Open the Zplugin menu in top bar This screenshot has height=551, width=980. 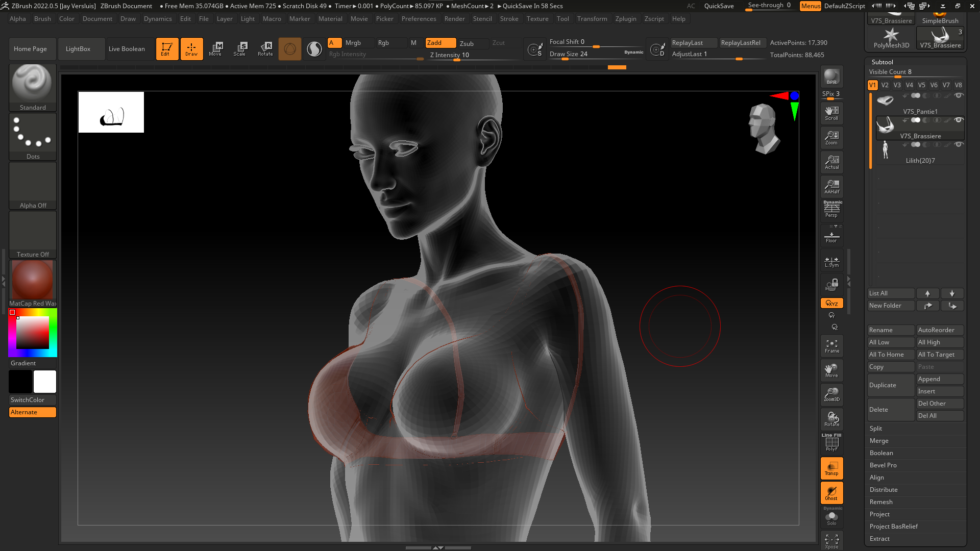[625, 18]
